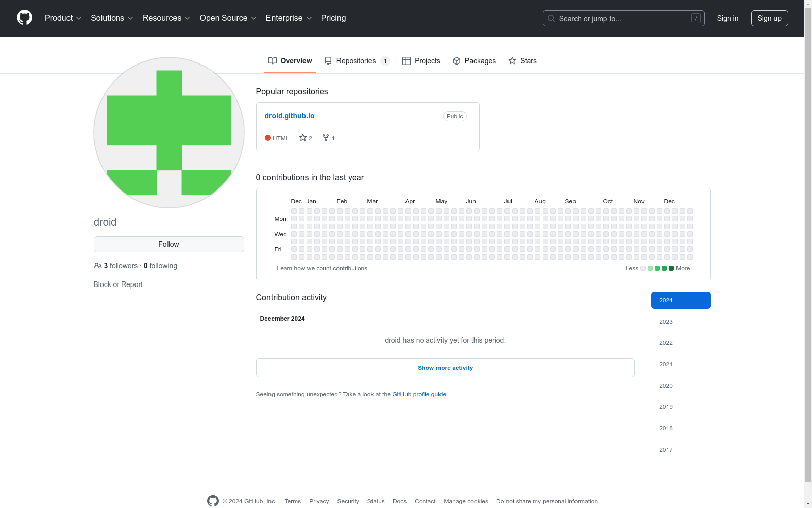This screenshot has width=812, height=508.
Task: Click Do not share my personal information
Action: 547,501
